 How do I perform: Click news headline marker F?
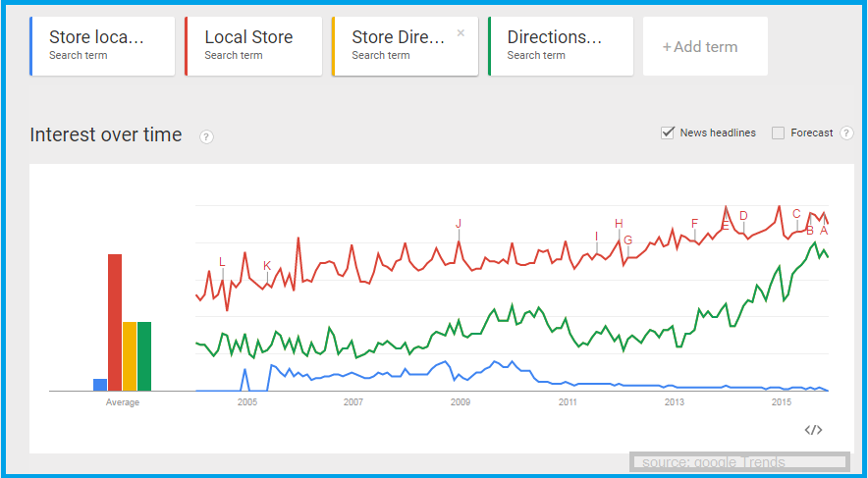pos(694,224)
